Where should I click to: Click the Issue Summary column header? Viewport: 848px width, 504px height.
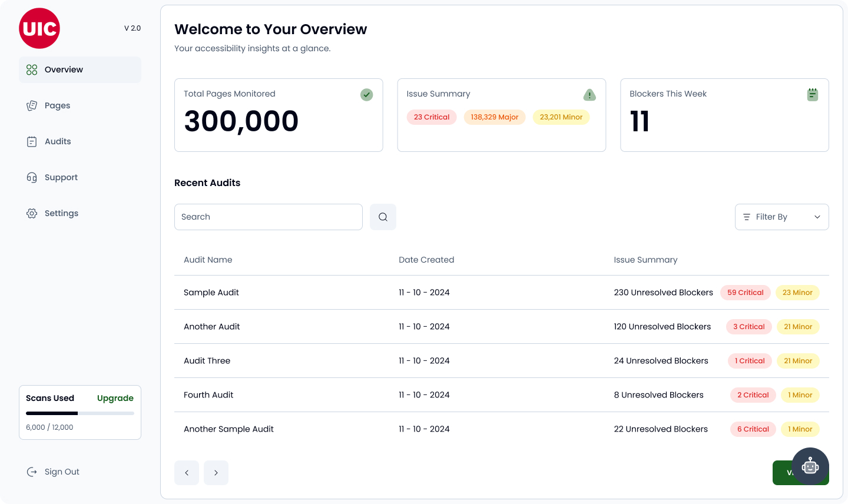[x=645, y=260]
